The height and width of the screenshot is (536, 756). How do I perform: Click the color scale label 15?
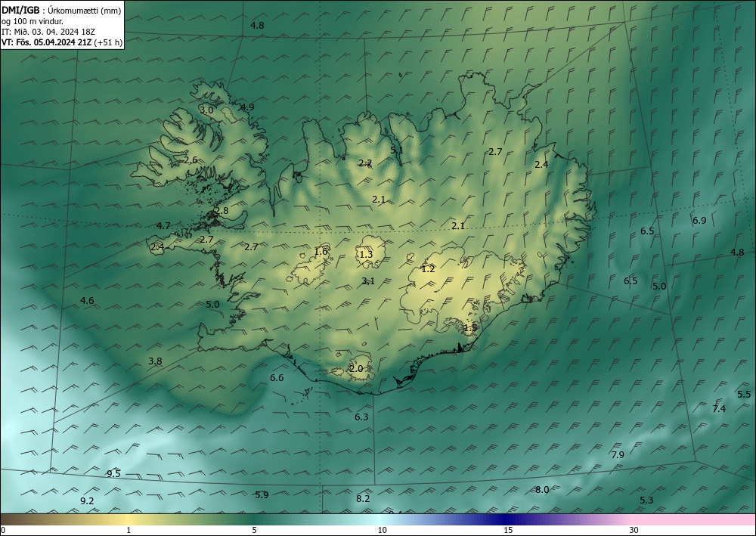tap(508, 531)
